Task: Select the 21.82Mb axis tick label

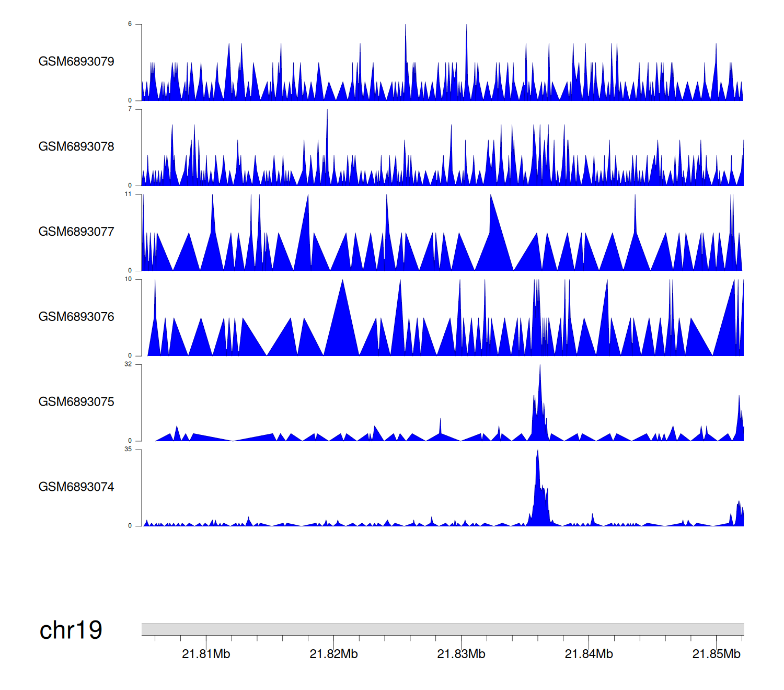Action: point(333,654)
